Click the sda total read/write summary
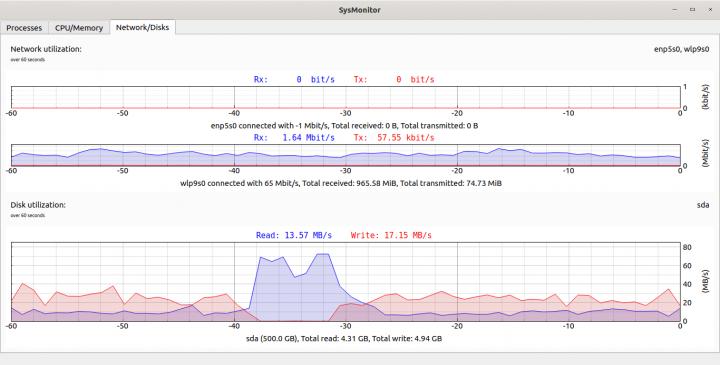 (x=344, y=339)
